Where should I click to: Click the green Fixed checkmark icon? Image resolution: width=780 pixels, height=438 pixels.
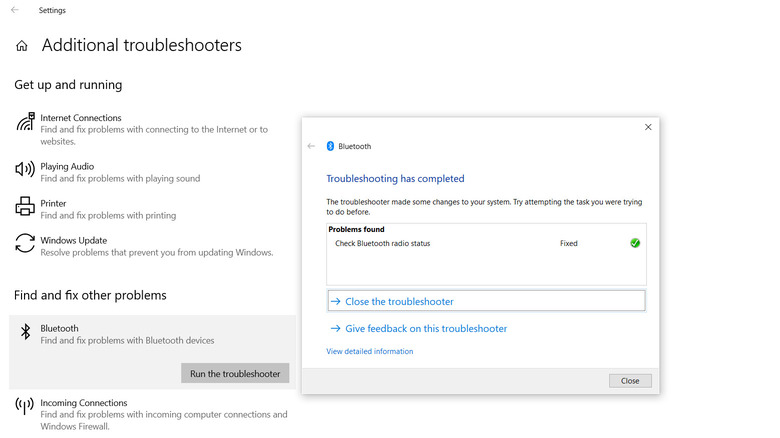[635, 243]
